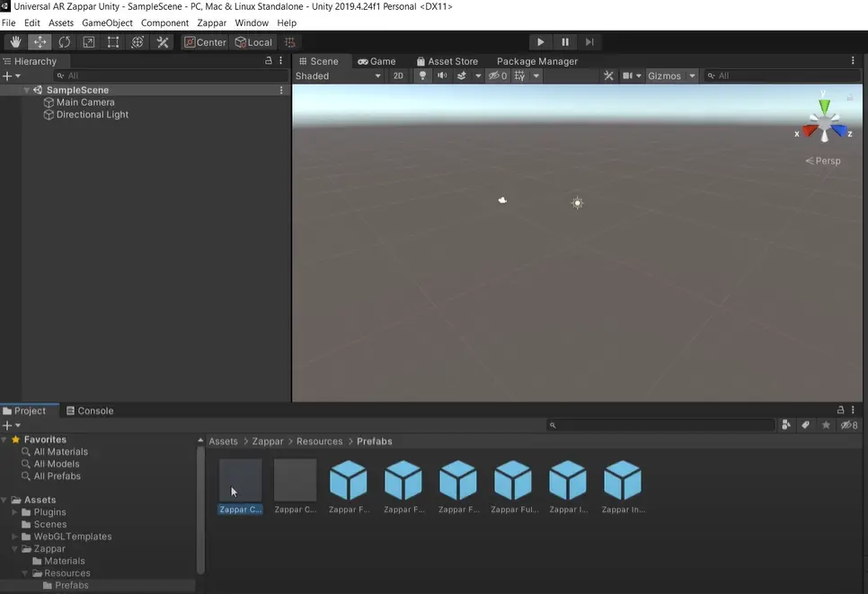Screen dimensions: 868x594
Task: Select the Hand tool
Action: [15, 42]
